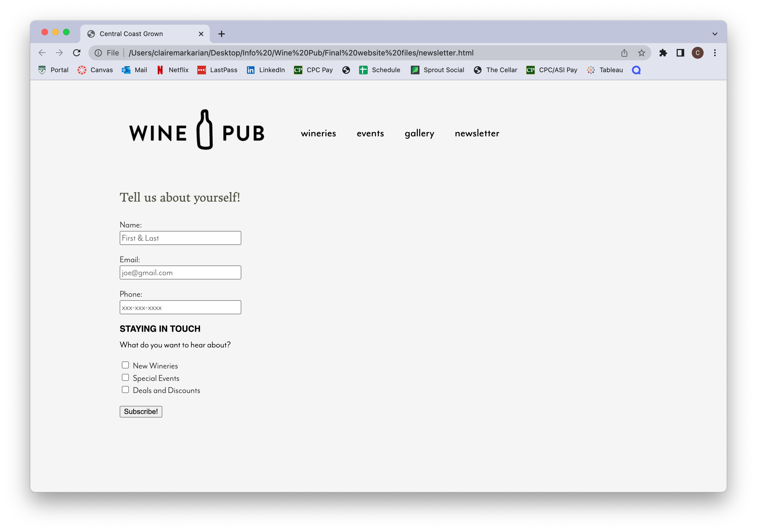This screenshot has width=757, height=532.
Task: Open the Extensions puzzle icon
Action: pyautogui.click(x=663, y=53)
